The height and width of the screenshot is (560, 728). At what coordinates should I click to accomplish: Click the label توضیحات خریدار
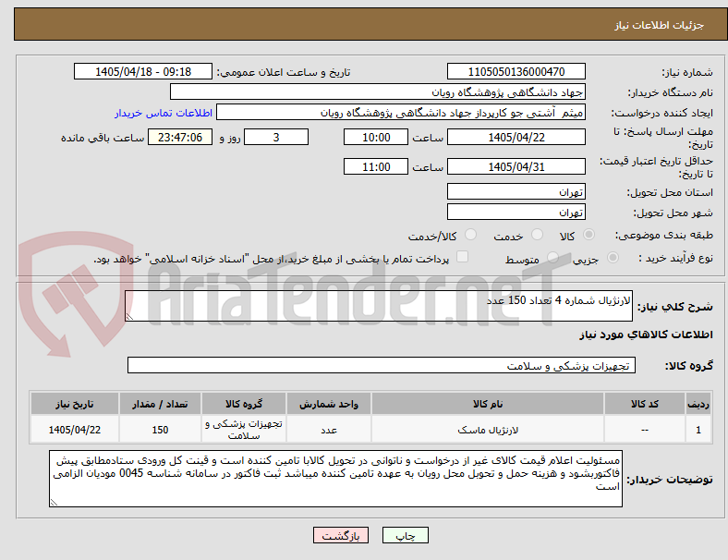(x=670, y=480)
